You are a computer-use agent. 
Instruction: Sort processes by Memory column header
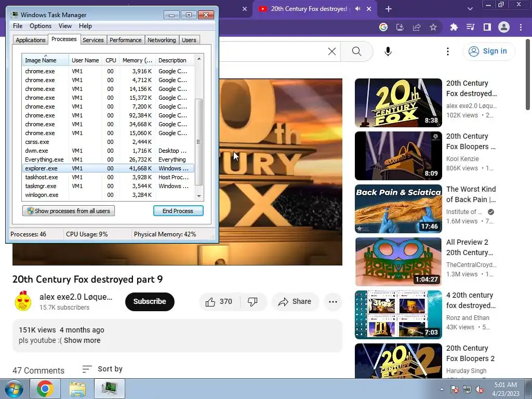[x=137, y=60]
